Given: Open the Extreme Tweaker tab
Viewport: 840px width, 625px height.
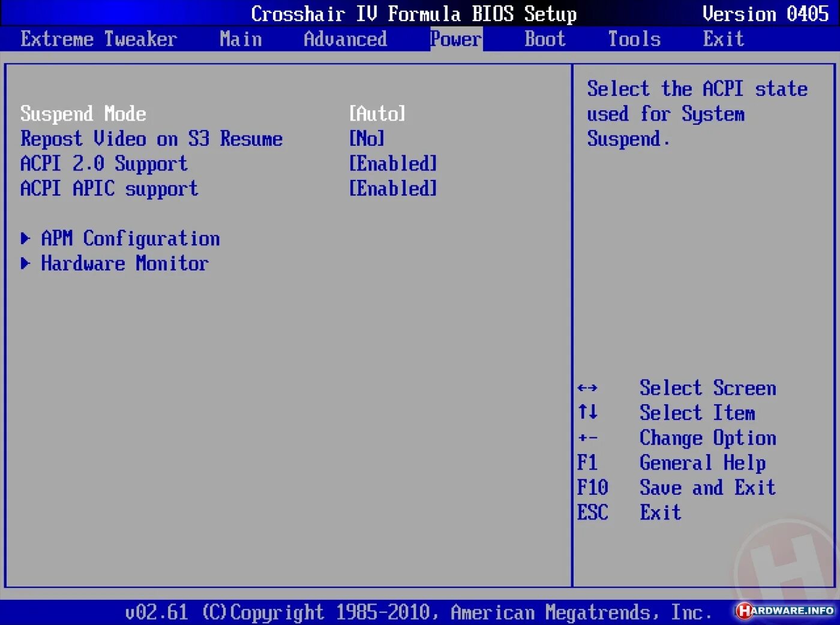Looking at the screenshot, I should pos(99,39).
